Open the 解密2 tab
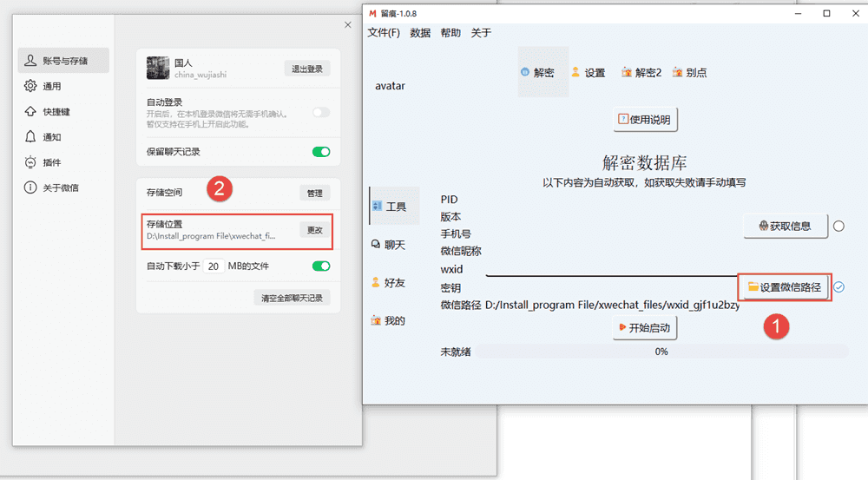Viewport: 868px width, 480px height. 641,73
